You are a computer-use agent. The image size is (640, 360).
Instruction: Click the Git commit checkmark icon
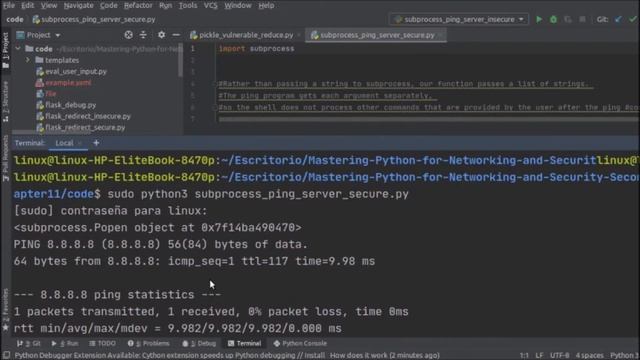pyautogui.click(x=633, y=19)
